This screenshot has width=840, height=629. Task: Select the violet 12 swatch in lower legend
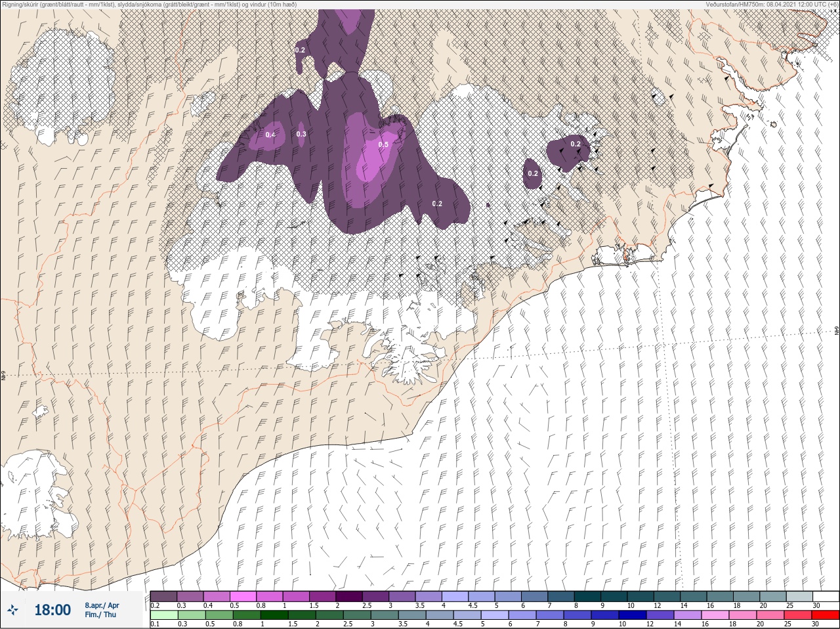click(x=660, y=615)
